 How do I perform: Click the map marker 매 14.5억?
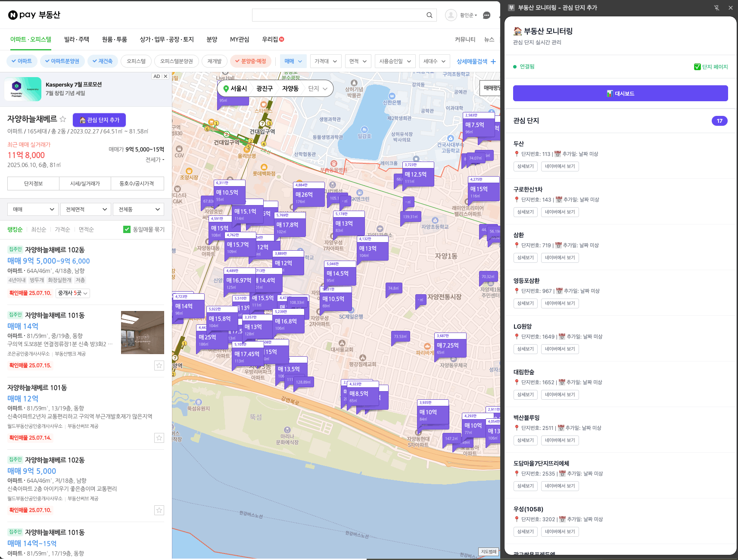pyautogui.click(x=340, y=274)
